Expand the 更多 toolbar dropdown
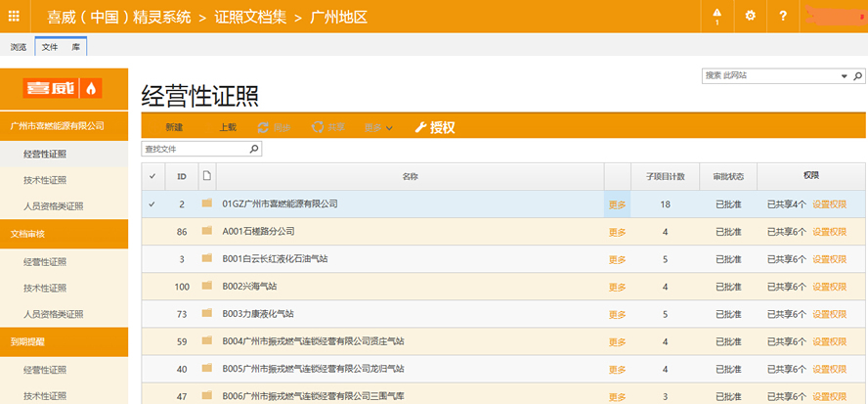Screen dimensions: 868x404 coord(378,127)
